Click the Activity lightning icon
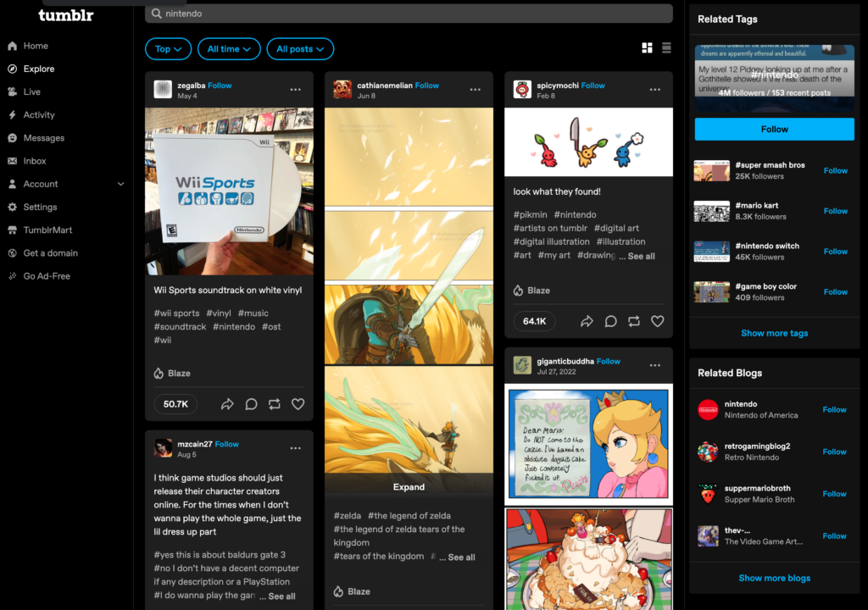Viewport: 868px width, 610px height. click(x=12, y=114)
